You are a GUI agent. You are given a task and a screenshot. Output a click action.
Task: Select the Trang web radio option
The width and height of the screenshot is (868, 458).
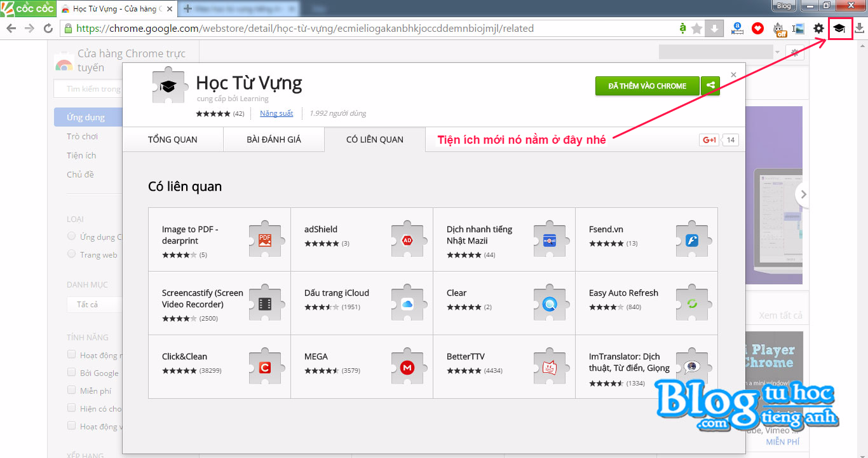72,254
